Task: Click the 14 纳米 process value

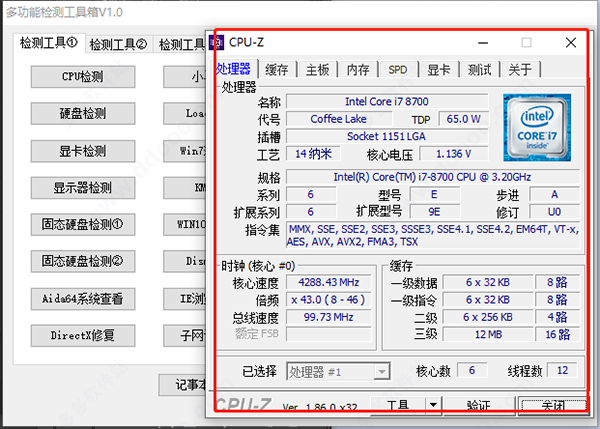Action: (313, 154)
